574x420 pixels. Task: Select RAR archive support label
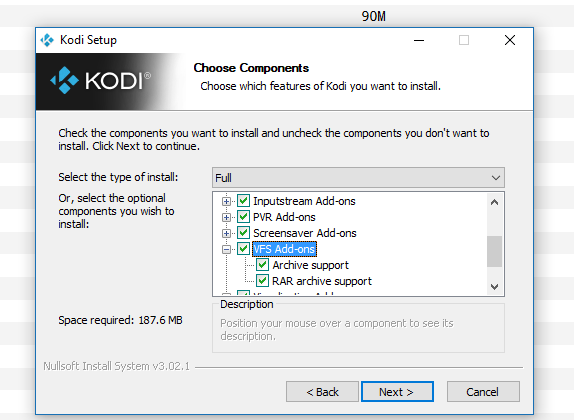point(322,281)
